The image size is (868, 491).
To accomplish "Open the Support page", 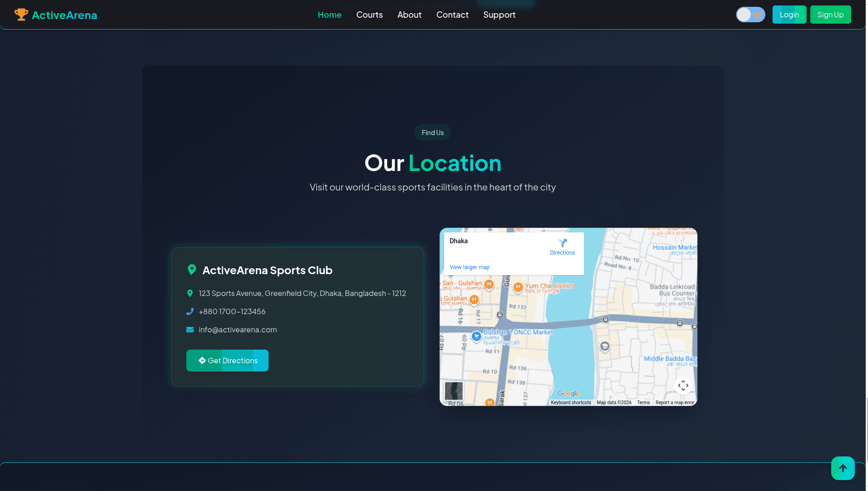I will coord(499,15).
